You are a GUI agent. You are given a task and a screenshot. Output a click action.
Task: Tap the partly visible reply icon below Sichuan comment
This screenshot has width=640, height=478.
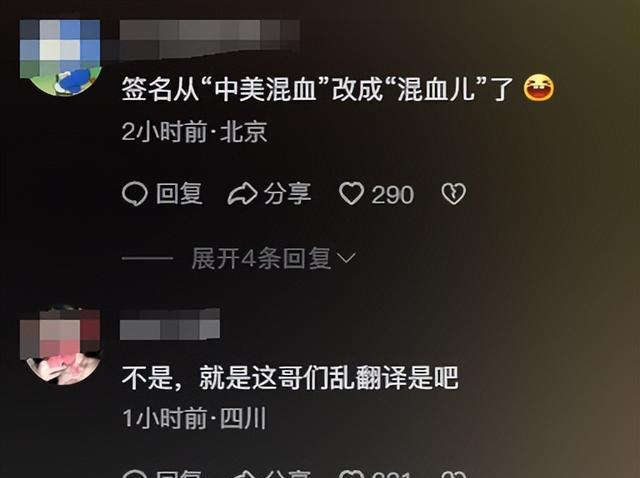pyautogui.click(x=134, y=474)
